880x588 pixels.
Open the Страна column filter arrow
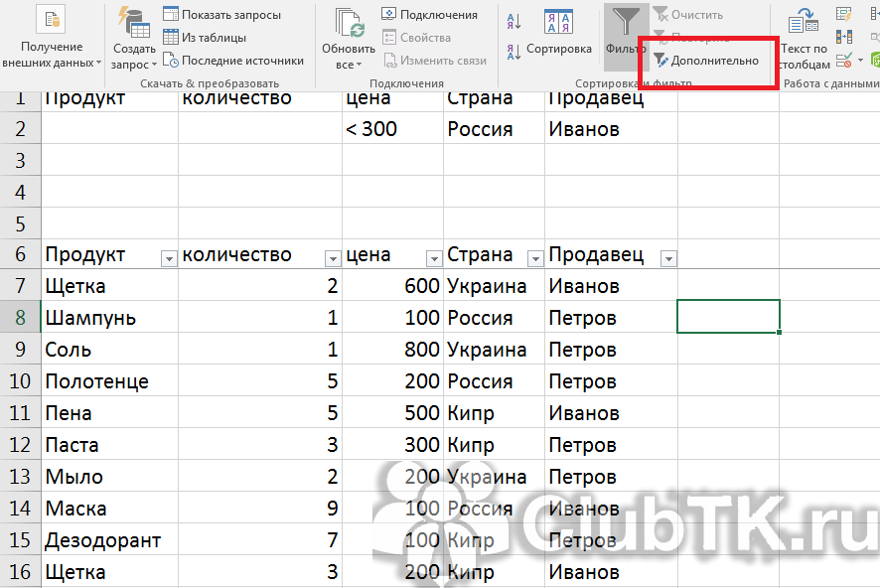click(x=535, y=258)
